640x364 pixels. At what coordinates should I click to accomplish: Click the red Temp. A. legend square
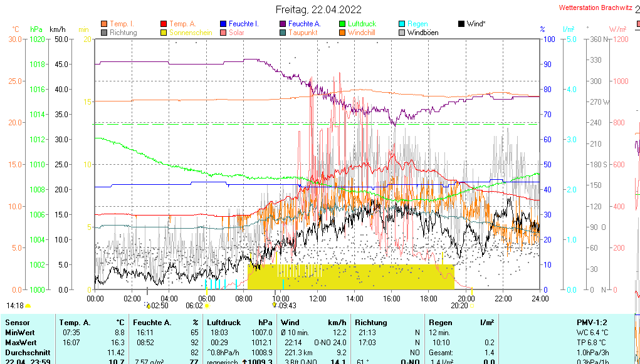[x=164, y=24]
